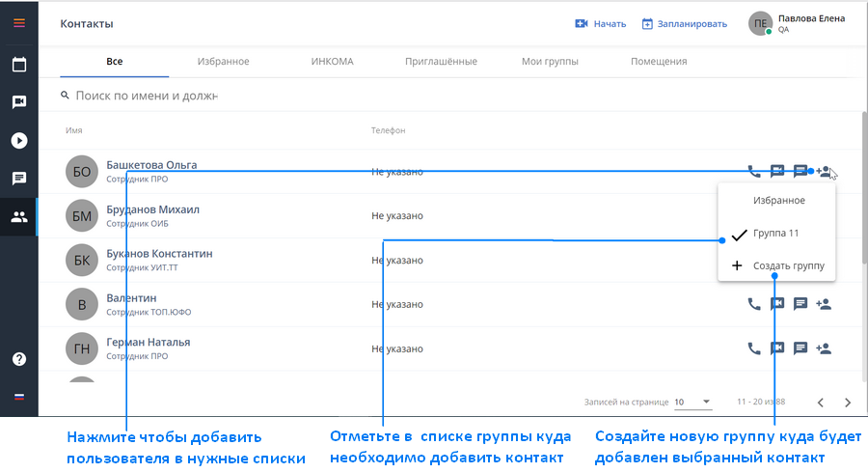Open the ПЕ user avatar

point(761,23)
